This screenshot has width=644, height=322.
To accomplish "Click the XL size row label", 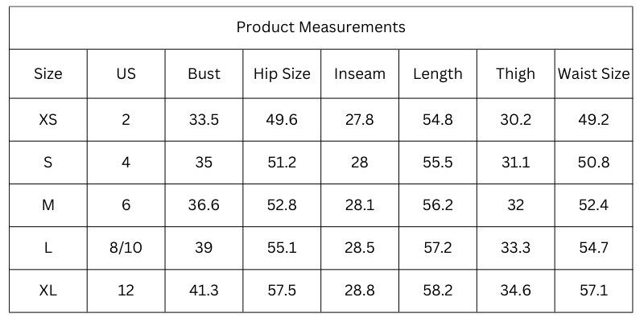I will 48,291.
